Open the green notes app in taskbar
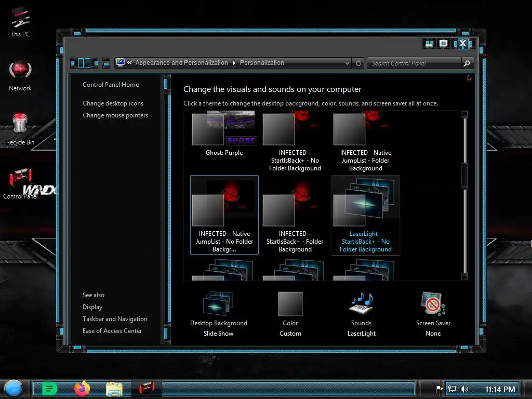 click(x=49, y=389)
